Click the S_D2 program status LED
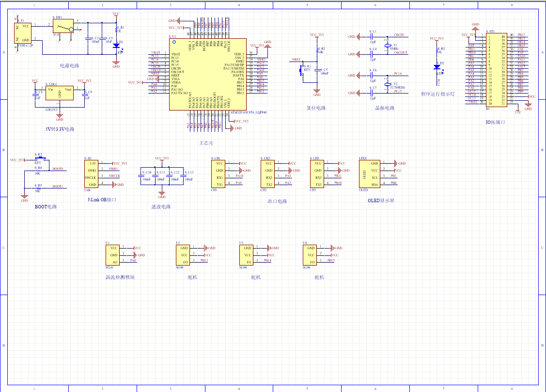Screen dimensions: 546x392 (437, 67)
